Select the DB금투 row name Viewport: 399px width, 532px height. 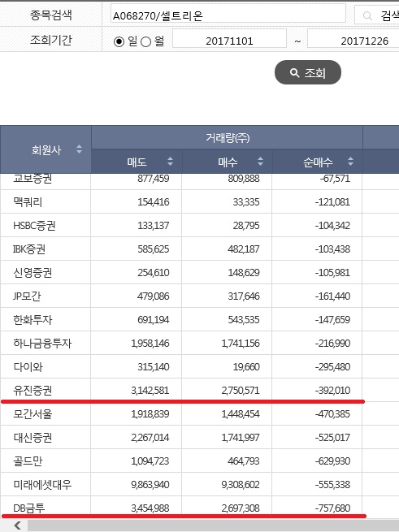tap(29, 508)
